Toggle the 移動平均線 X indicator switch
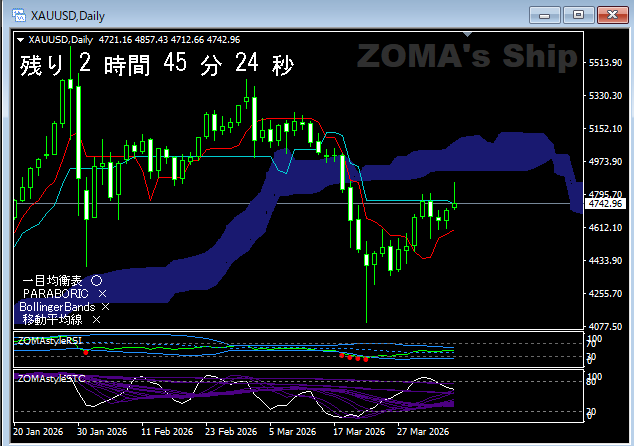This screenshot has height=446, width=634. pos(96,320)
